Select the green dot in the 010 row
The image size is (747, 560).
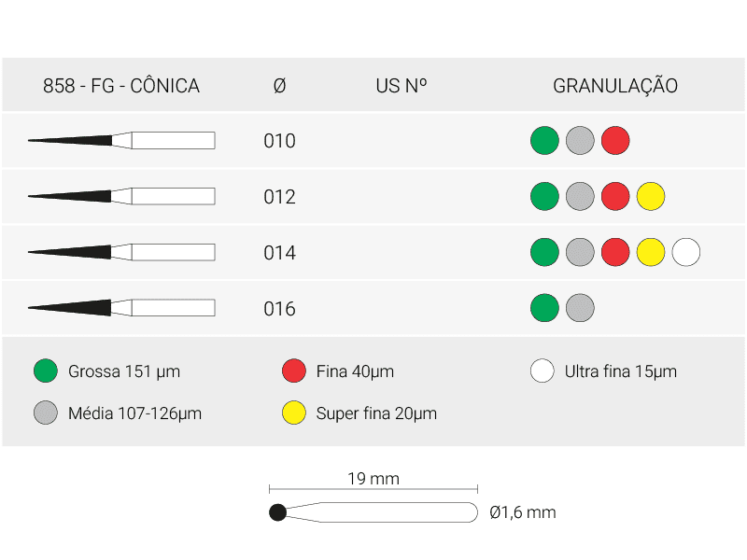click(x=544, y=141)
